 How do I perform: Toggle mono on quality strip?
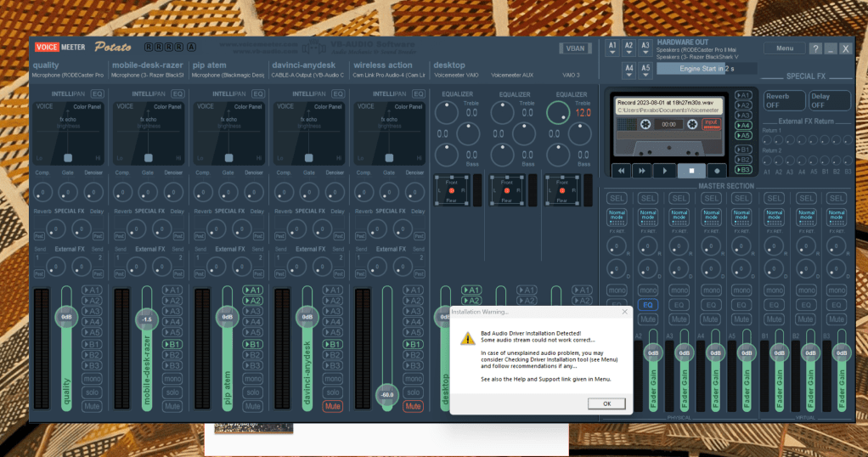click(x=92, y=379)
